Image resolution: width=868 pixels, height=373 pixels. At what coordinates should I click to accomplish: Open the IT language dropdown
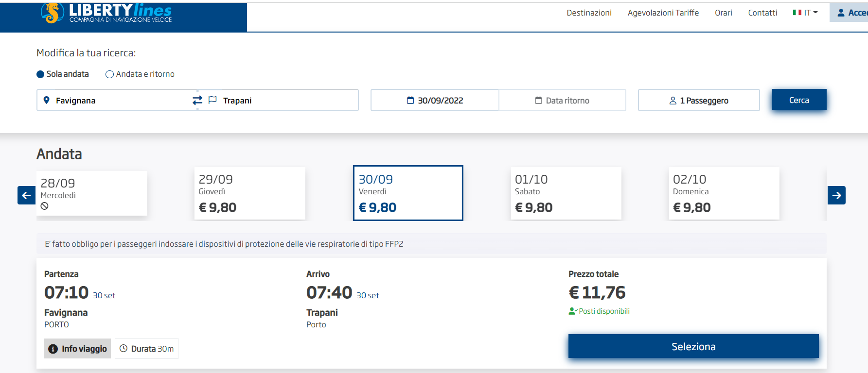(x=805, y=13)
